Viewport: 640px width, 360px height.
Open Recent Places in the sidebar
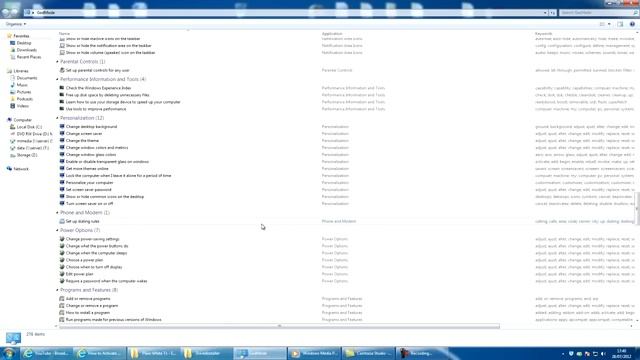click(x=29, y=57)
